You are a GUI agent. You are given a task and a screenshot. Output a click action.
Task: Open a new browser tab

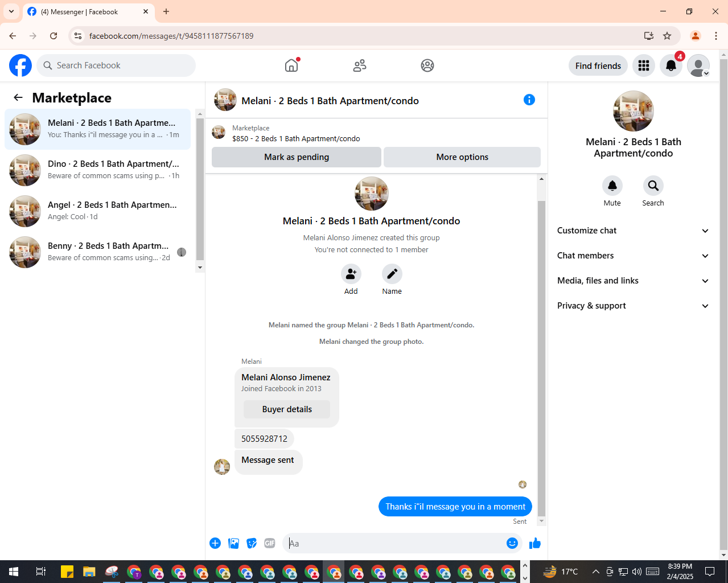click(x=166, y=11)
